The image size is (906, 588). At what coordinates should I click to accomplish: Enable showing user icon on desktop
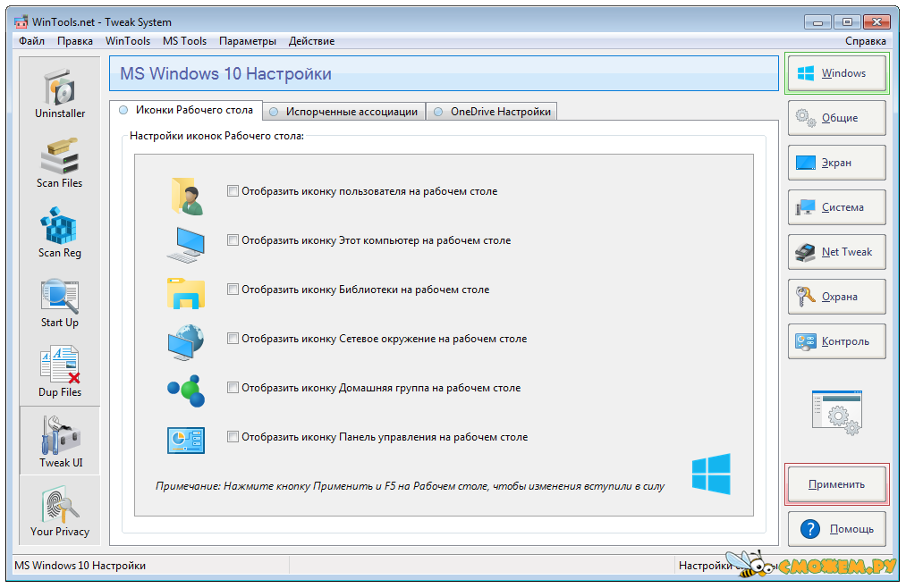click(x=233, y=191)
